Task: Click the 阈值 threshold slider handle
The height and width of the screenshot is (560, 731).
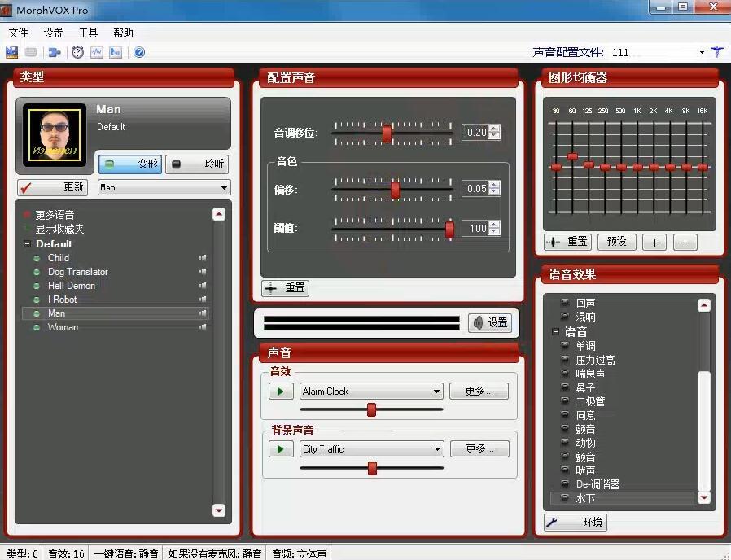Action: 449,230
